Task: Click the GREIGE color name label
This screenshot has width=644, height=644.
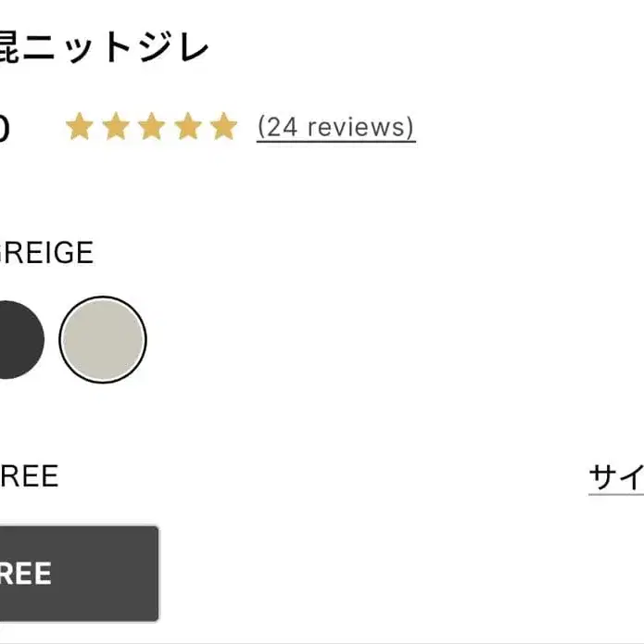Action: 46,253
